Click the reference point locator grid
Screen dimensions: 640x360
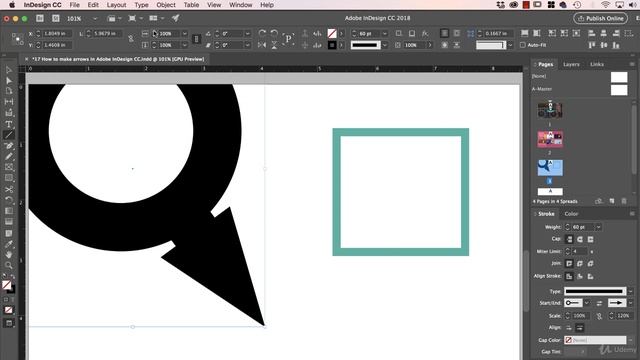tap(18, 39)
